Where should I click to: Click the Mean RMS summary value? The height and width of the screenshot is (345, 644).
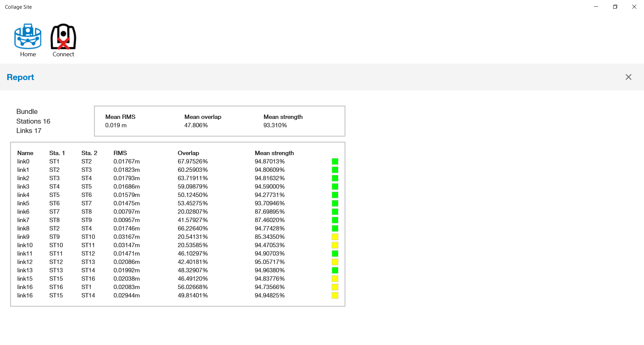(x=116, y=125)
